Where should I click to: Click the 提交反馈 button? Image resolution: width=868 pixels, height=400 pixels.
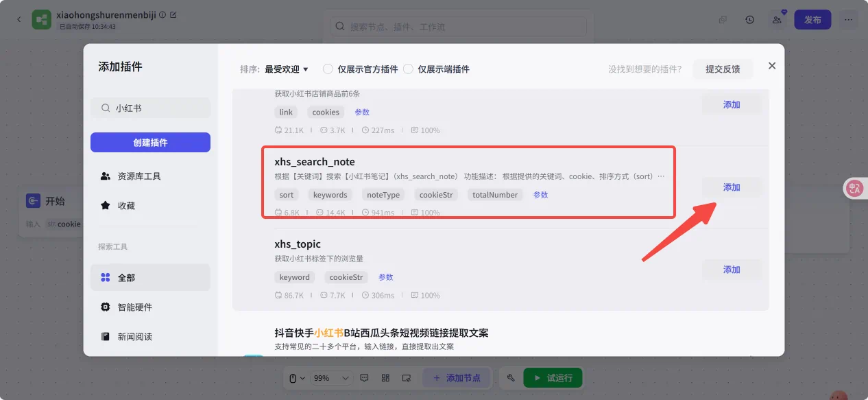coord(723,69)
